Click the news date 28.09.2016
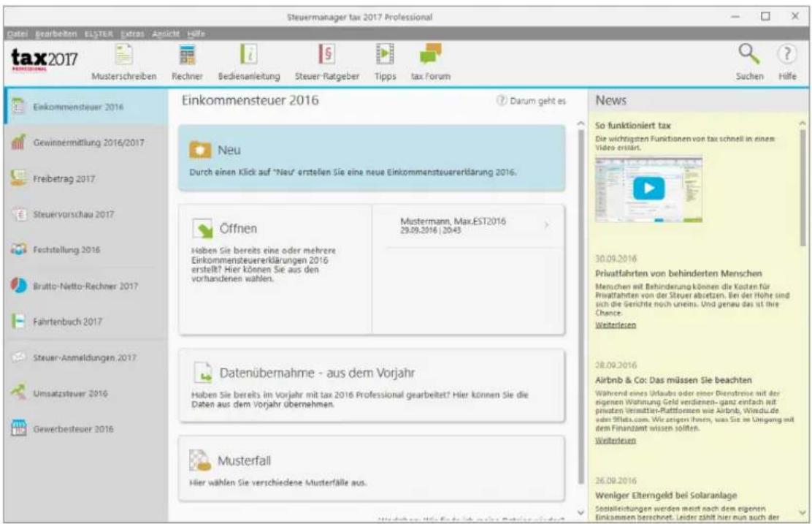Screen dimensions: 812x524 (616, 365)
